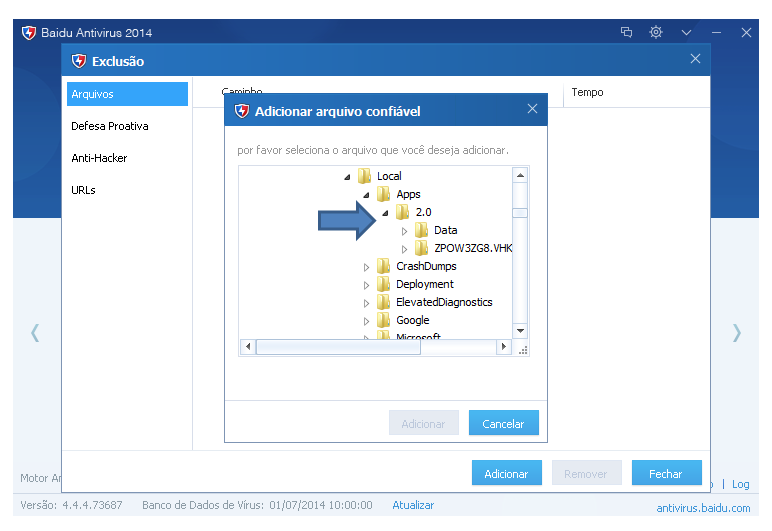Open antivirus.baidu.com link
This screenshot has width=772, height=531.
point(703,508)
